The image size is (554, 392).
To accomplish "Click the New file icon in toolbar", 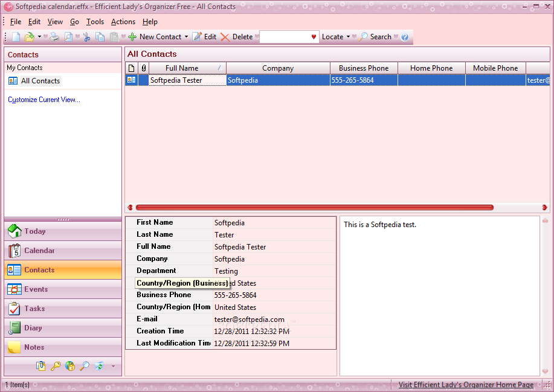I will click(16, 37).
